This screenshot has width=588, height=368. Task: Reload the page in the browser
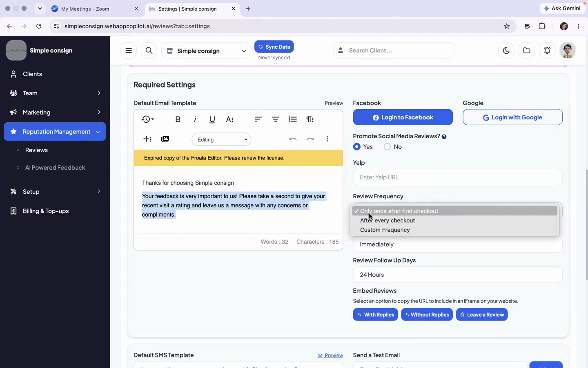[39, 26]
